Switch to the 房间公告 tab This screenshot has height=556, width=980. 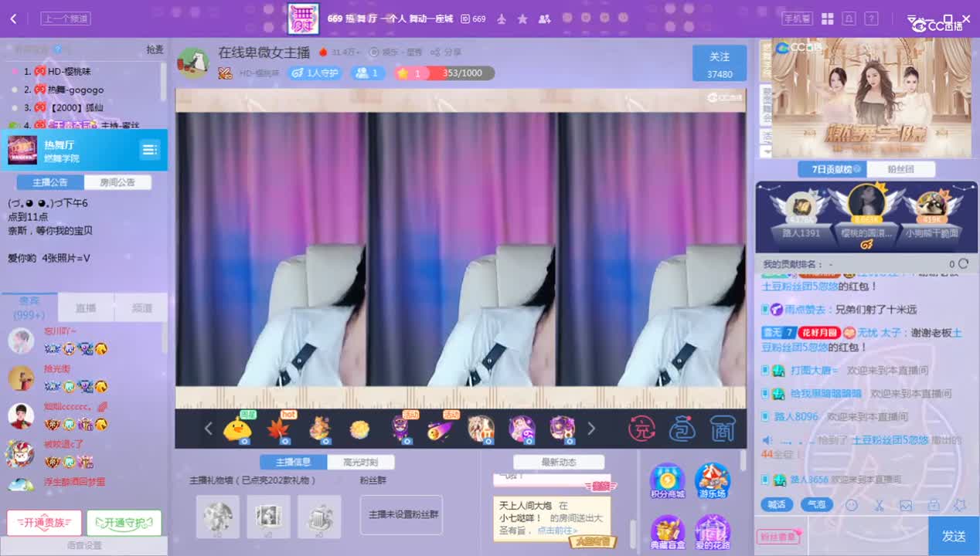click(x=117, y=182)
